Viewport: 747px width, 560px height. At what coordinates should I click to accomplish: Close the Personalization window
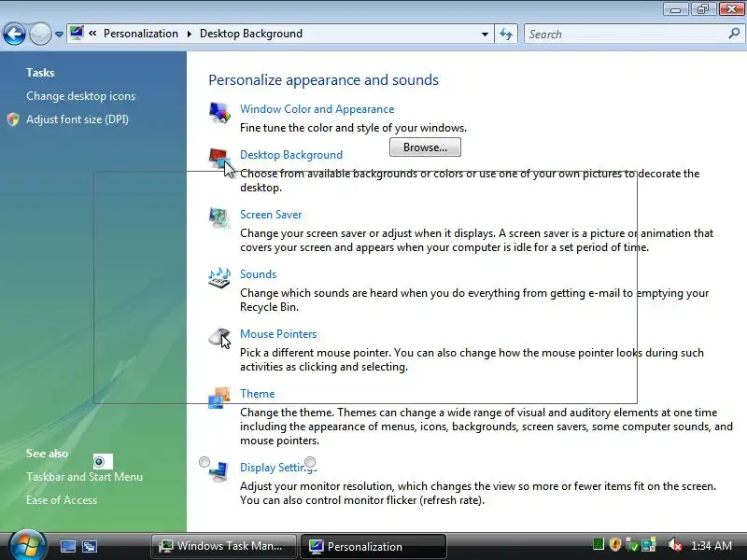click(x=731, y=9)
